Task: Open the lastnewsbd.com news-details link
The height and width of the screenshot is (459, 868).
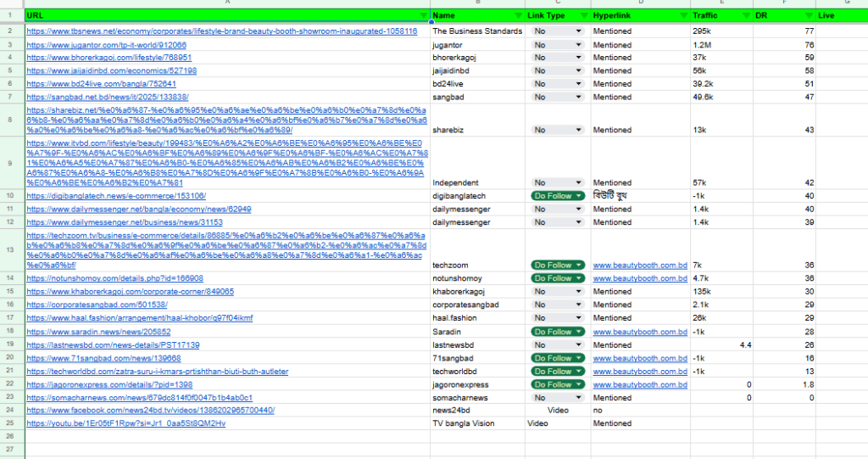Action: [x=113, y=344]
